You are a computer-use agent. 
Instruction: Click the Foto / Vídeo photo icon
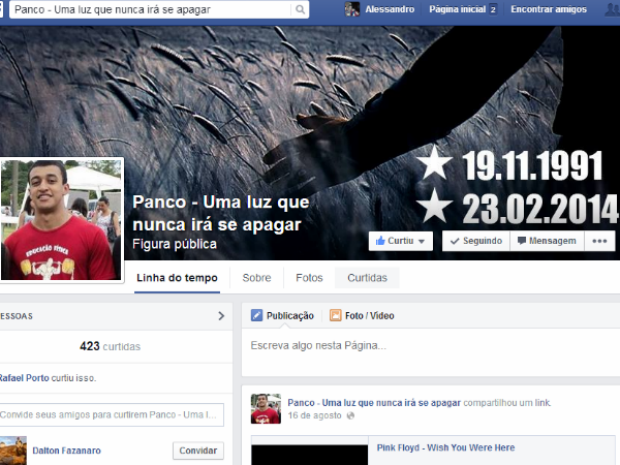[336, 316]
